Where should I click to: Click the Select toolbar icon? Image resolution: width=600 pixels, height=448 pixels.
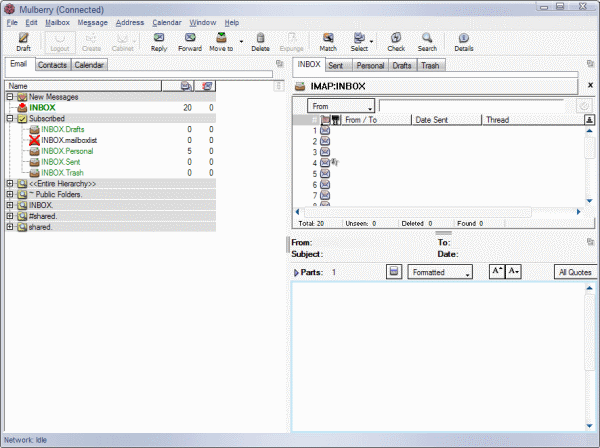(359, 42)
